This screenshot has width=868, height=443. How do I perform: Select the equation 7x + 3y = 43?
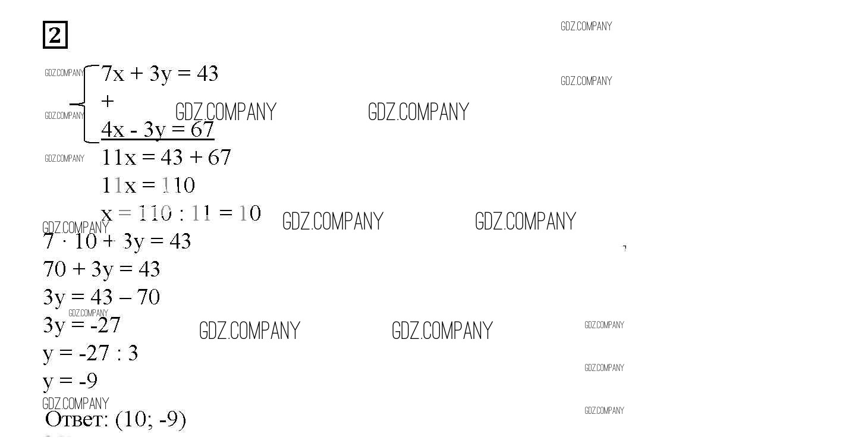point(159,74)
